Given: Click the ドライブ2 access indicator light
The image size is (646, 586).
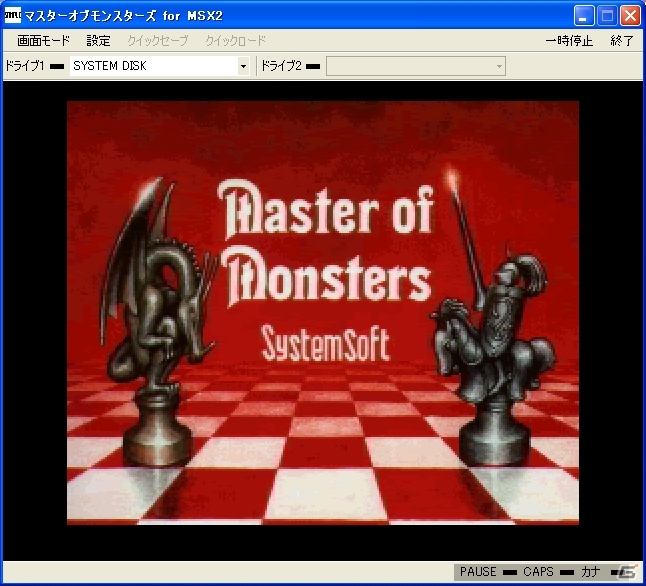Looking at the screenshot, I should 313,66.
